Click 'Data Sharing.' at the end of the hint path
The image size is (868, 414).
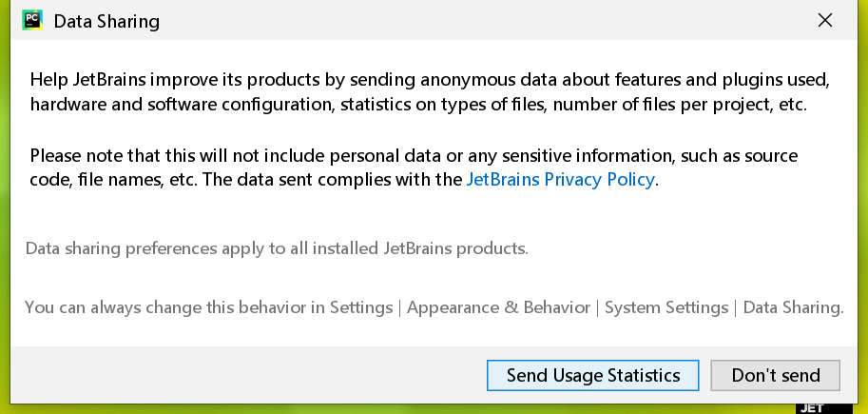pos(793,307)
